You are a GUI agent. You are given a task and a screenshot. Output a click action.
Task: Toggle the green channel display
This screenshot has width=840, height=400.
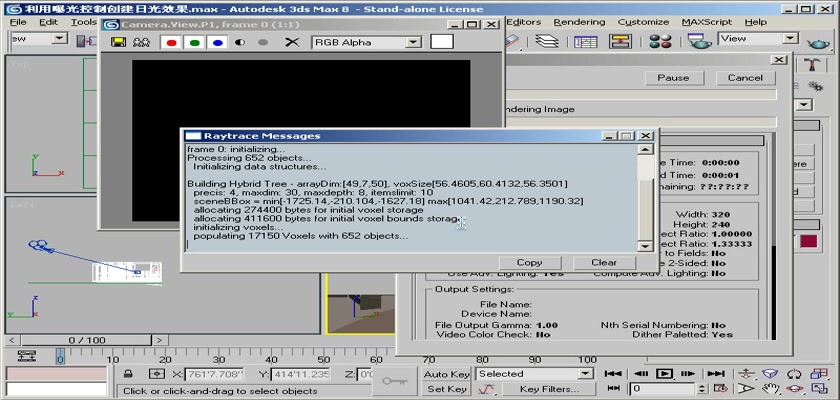194,42
